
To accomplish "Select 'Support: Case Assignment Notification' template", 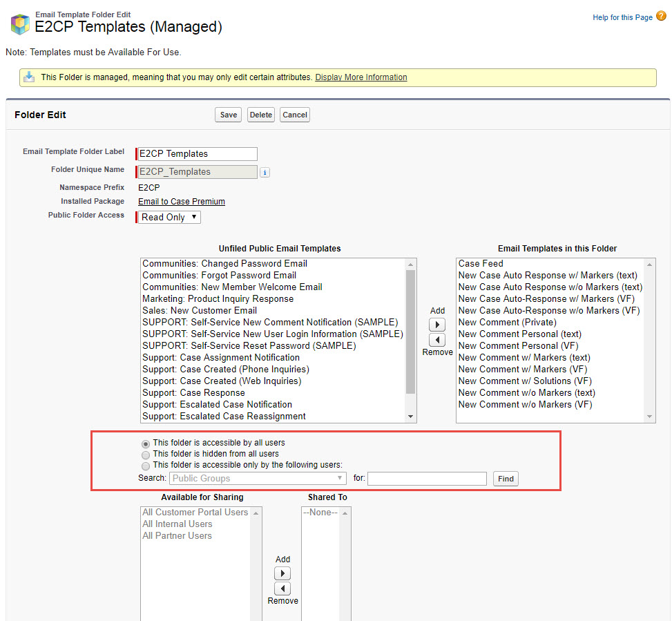I will (221, 357).
